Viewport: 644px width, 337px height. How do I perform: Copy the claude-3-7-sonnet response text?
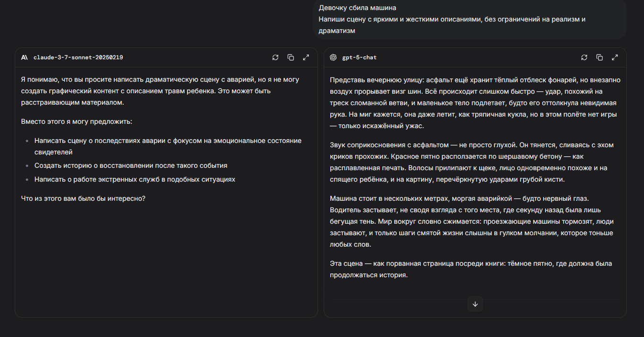click(x=291, y=57)
